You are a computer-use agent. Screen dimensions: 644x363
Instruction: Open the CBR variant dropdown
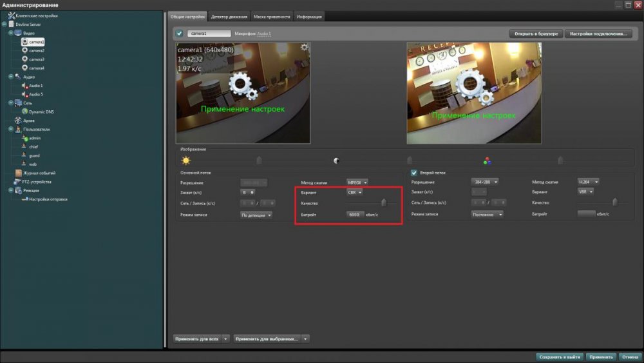coord(354,192)
